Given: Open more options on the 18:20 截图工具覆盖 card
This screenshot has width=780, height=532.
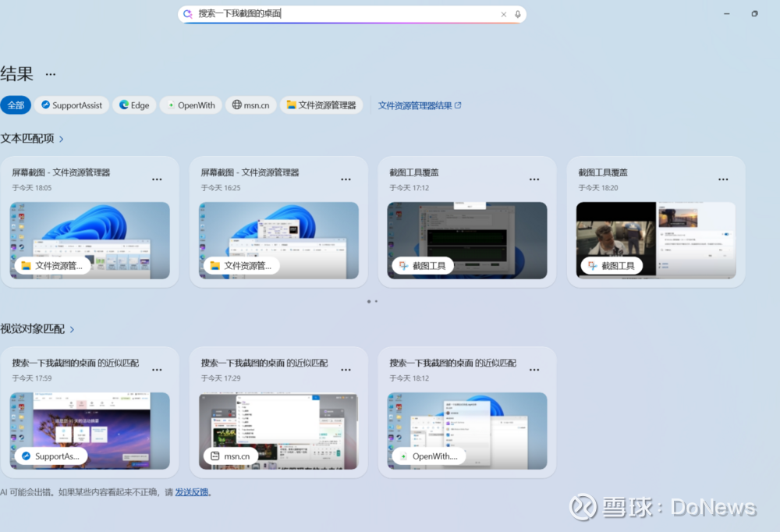Looking at the screenshot, I should 723,179.
